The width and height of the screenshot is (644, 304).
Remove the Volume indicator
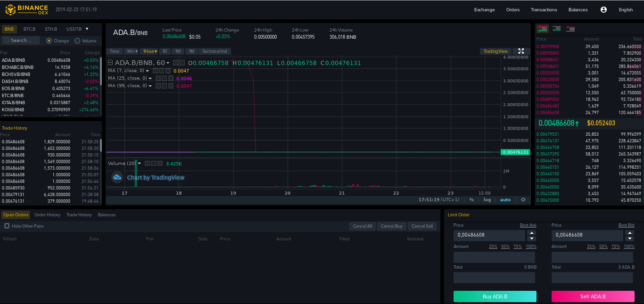(160, 164)
